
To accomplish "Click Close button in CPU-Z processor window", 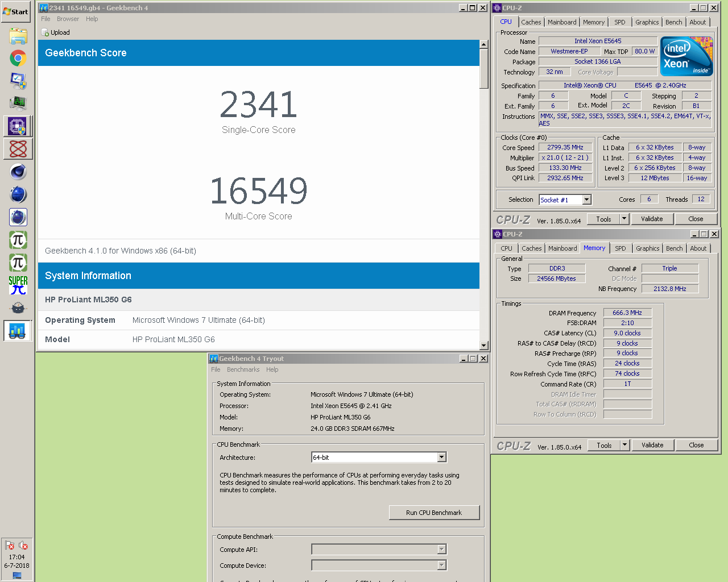I will coord(696,219).
